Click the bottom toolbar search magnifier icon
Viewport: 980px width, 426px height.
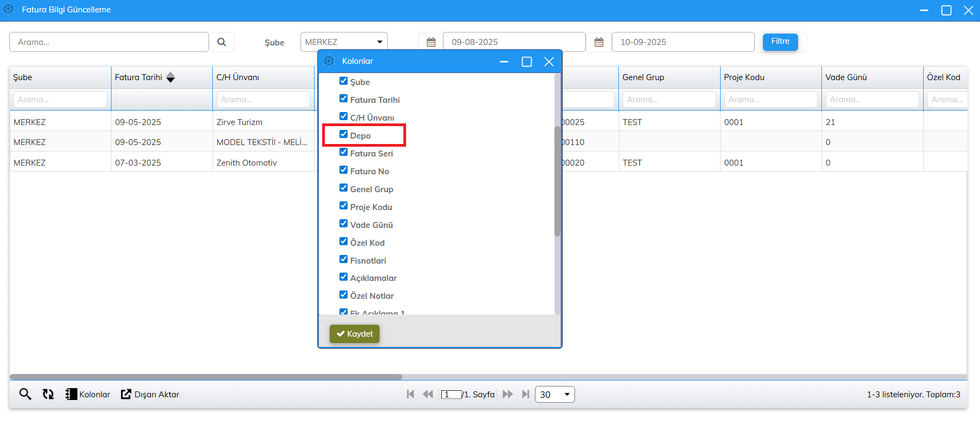(x=25, y=394)
